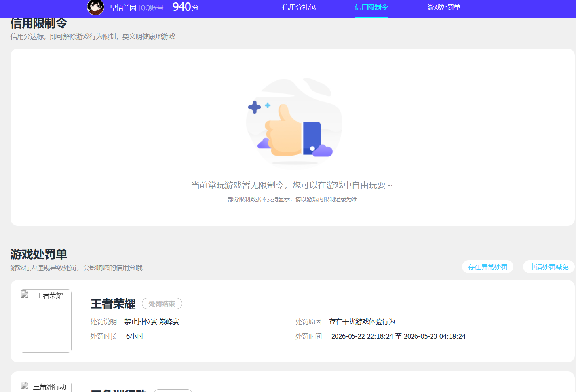Click the penalty time range starting 2026-05-22
Screen dimensions: 576x392
pyautogui.click(x=398, y=336)
